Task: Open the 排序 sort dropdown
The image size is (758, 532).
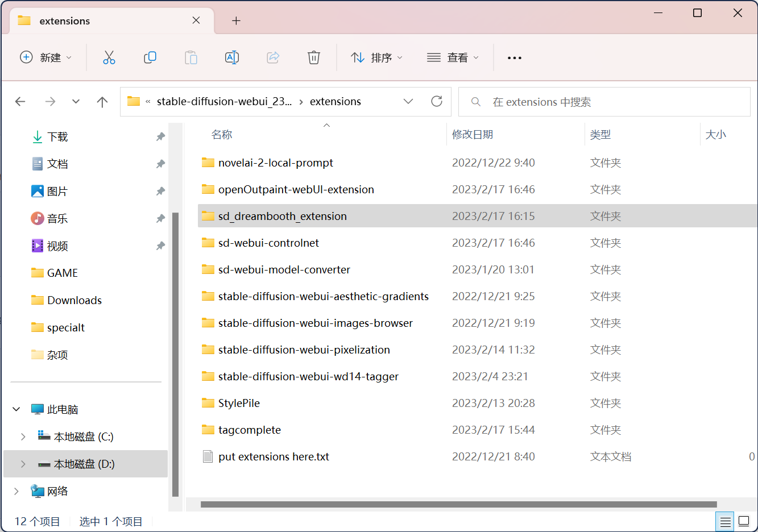Action: (x=376, y=57)
